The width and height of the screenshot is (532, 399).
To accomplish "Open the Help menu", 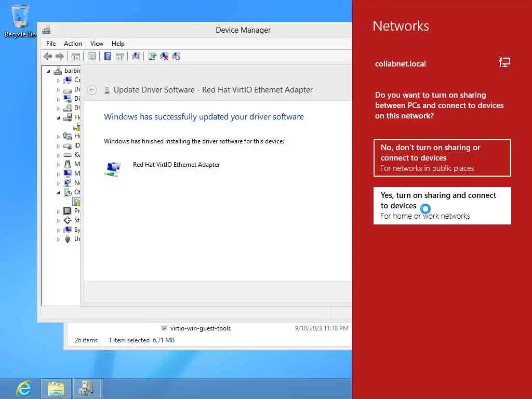I will (118, 44).
